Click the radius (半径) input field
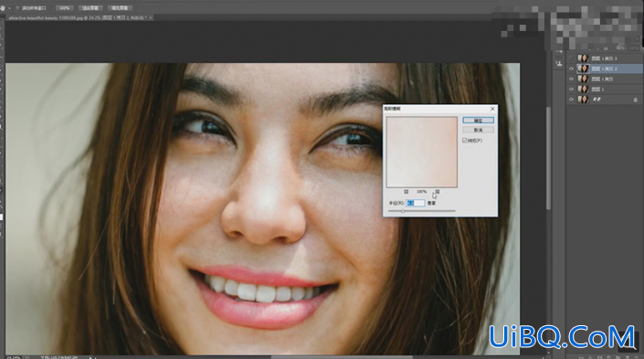 pyautogui.click(x=416, y=204)
